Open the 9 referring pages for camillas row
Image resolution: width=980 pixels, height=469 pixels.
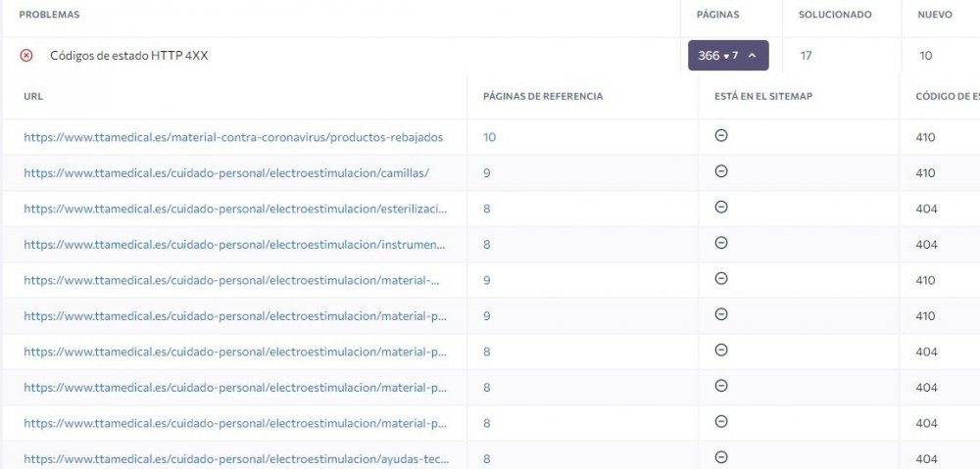click(487, 173)
